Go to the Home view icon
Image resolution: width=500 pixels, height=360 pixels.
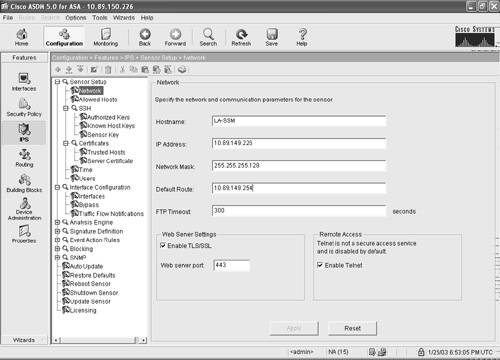pos(21,37)
